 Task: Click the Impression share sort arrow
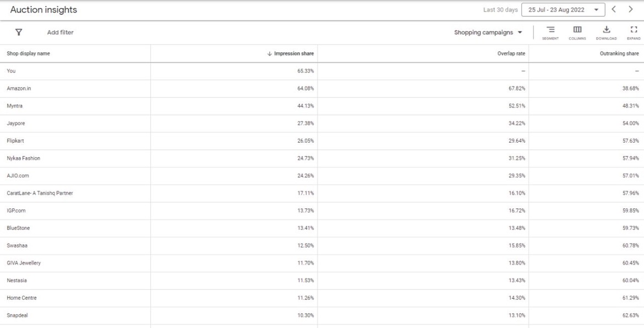pyautogui.click(x=269, y=53)
